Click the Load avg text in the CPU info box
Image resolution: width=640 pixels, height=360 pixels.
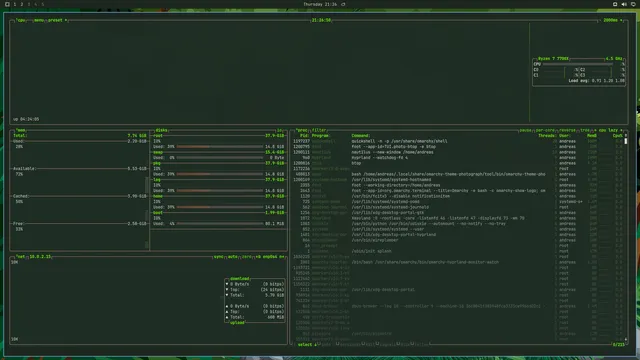(x=596, y=81)
